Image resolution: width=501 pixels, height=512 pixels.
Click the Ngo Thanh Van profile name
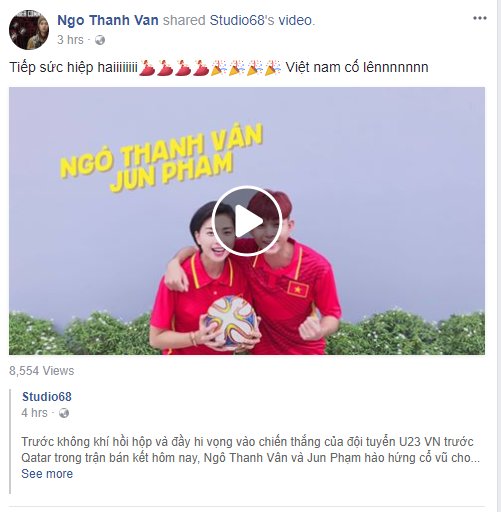108,20
